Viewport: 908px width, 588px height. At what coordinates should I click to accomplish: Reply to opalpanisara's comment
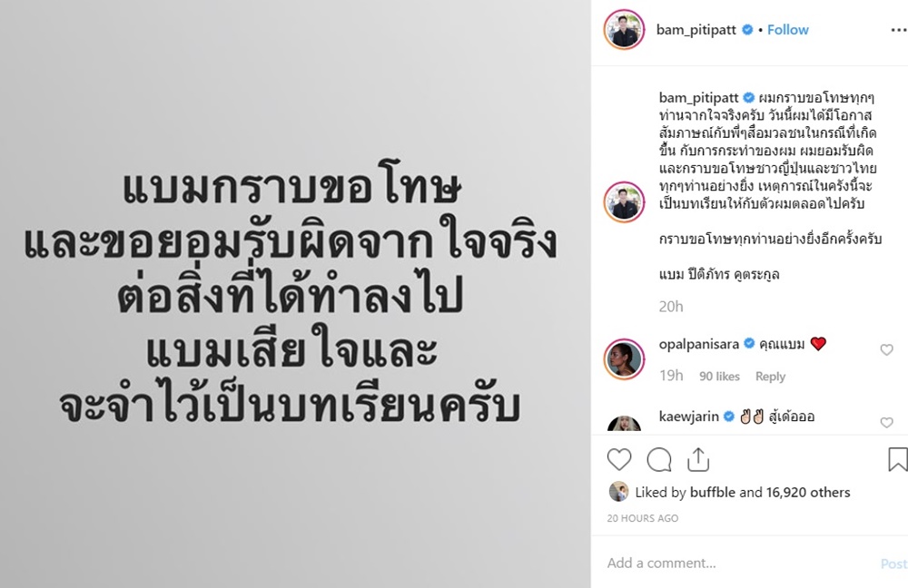pos(770,377)
